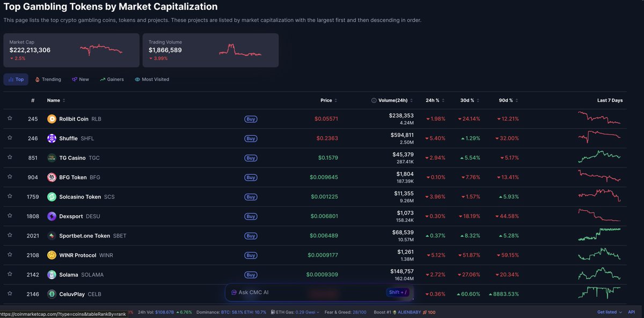Screen dimensions: 644x318
Task: Sort by Volume(24h) column header
Action: coord(396,100)
